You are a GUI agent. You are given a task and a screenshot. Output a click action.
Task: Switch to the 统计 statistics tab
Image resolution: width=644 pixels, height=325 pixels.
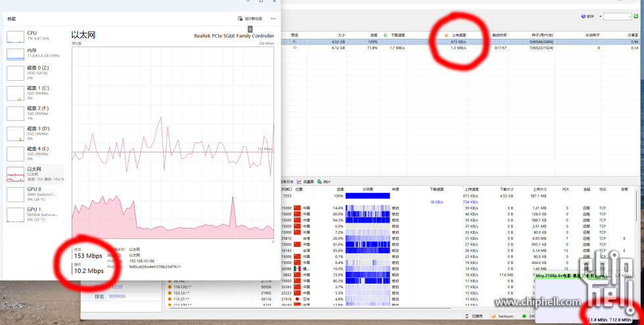click(x=325, y=181)
